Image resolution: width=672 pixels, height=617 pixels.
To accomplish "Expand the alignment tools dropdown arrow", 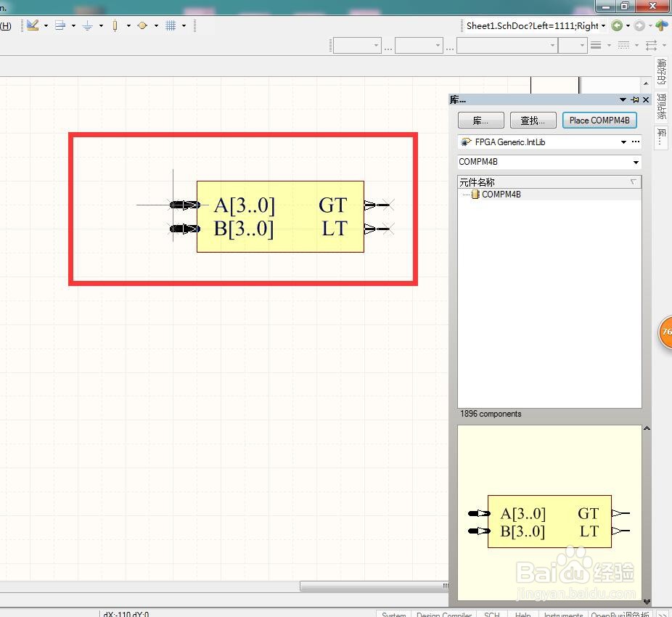I will click(x=73, y=25).
